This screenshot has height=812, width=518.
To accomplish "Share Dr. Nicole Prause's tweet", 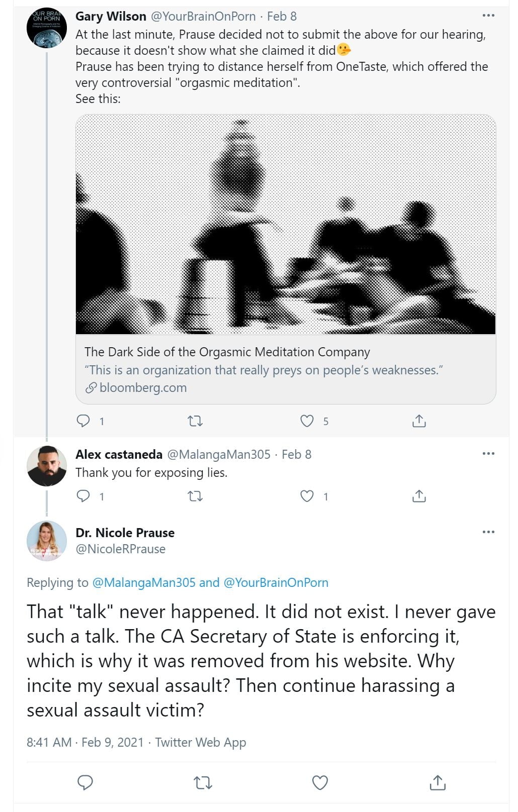I will click(x=438, y=782).
